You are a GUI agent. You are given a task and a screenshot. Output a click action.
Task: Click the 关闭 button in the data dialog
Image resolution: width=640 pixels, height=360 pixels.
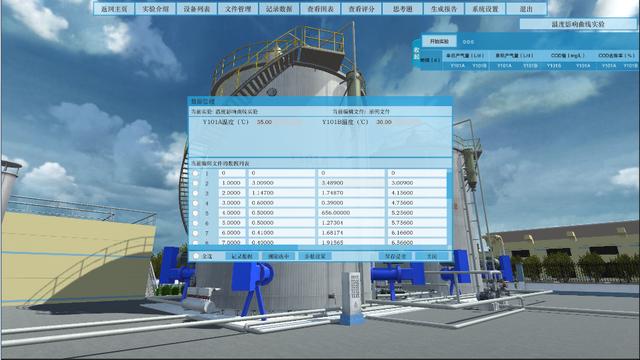[x=432, y=256]
